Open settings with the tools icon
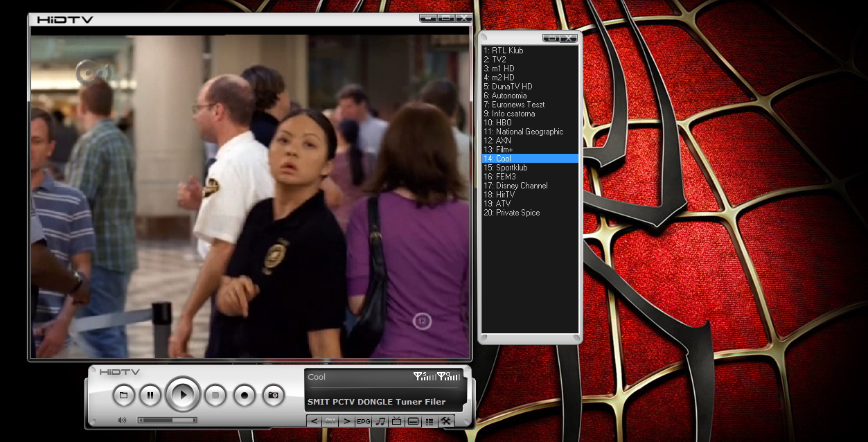The width and height of the screenshot is (868, 442). (446, 421)
